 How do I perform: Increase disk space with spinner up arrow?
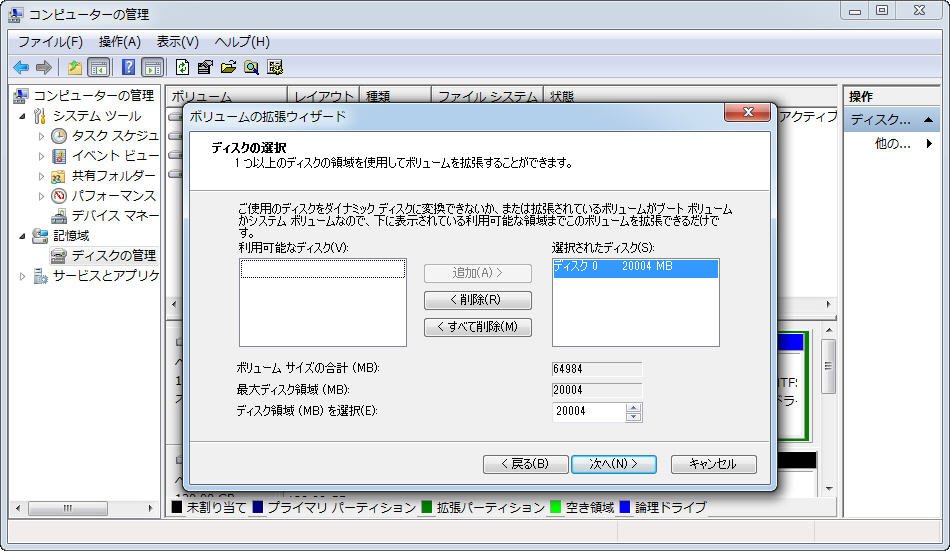(x=634, y=407)
